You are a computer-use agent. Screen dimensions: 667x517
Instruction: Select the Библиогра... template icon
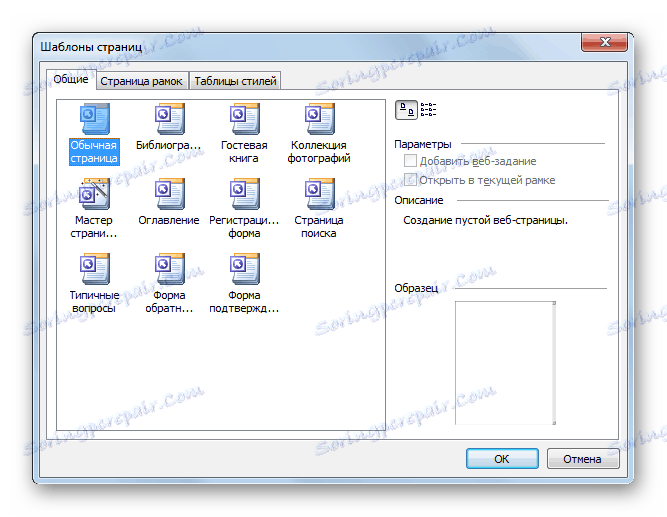pyautogui.click(x=169, y=119)
